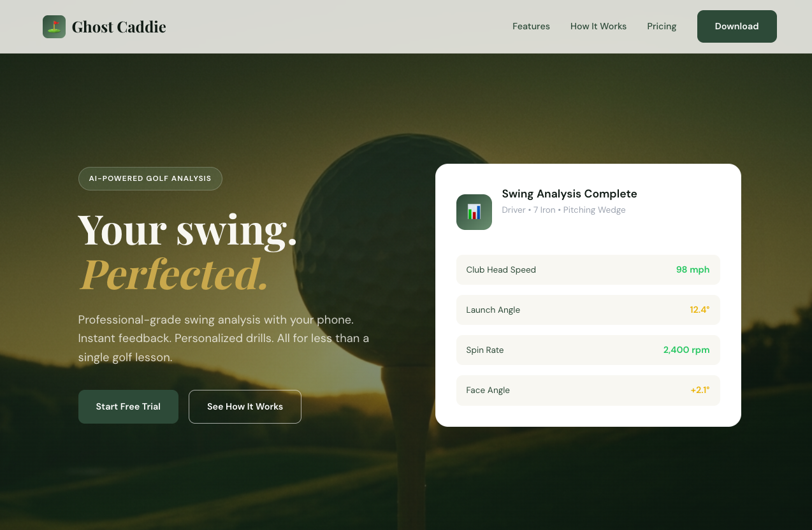812x530 pixels.
Task: Select the Face Angle metric row
Action: [x=588, y=390]
